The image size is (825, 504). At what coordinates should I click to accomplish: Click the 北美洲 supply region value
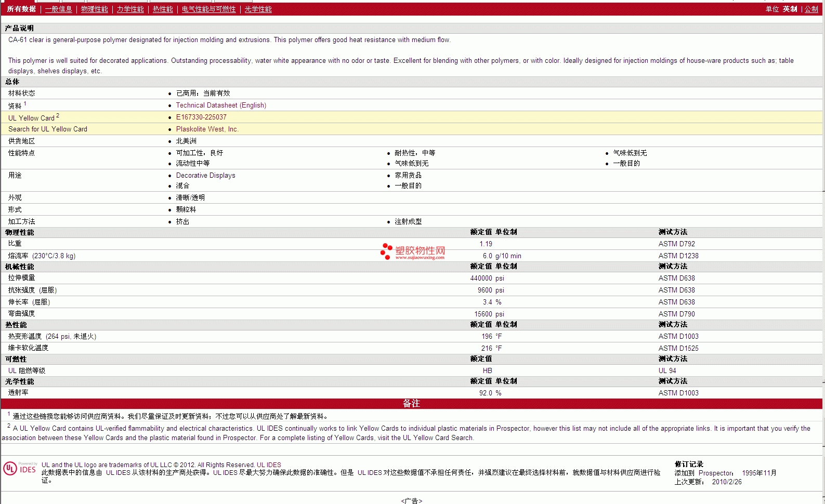[x=186, y=141]
